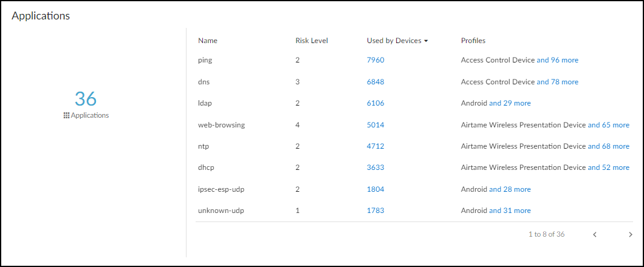Open the 6106 devices link for ldap
This screenshot has height=267, width=644.
pyautogui.click(x=375, y=103)
